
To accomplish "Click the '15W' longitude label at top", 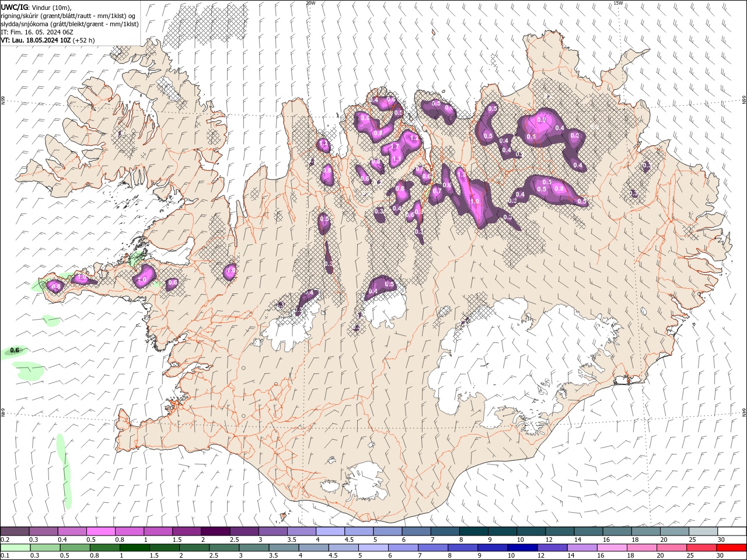I will [x=618, y=3].
